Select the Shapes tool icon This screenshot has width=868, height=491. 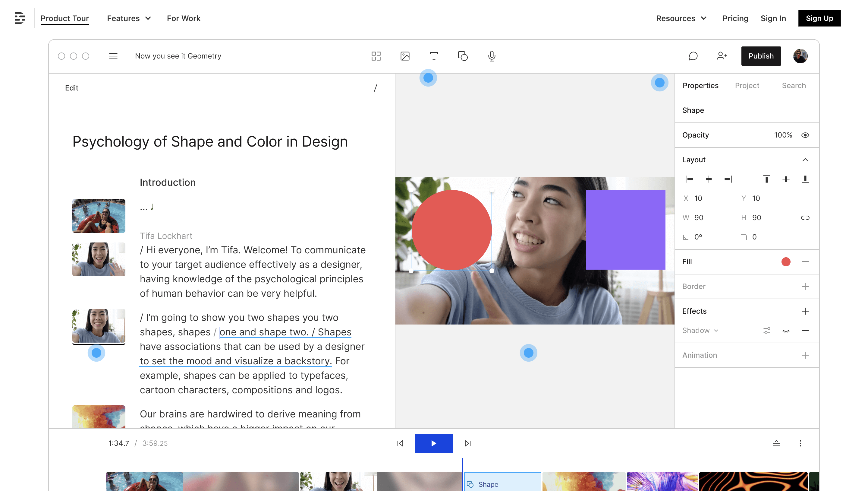pyautogui.click(x=463, y=56)
